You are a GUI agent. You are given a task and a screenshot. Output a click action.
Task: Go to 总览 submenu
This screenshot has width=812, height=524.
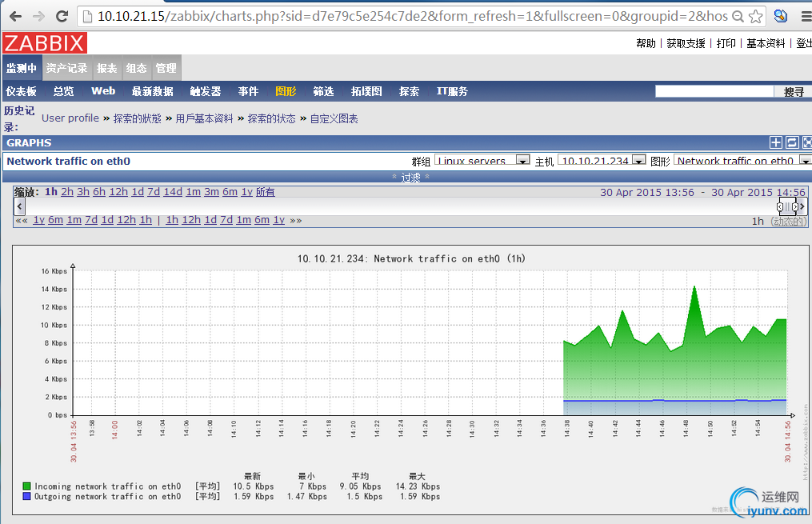64,92
